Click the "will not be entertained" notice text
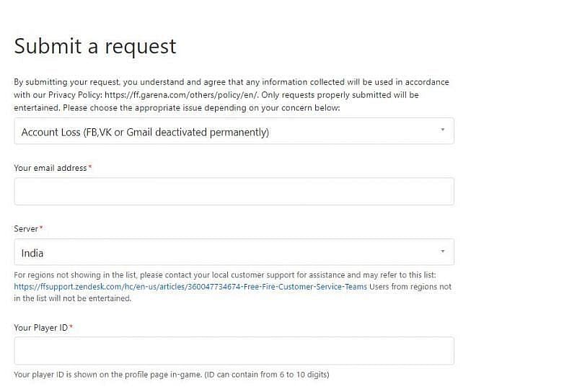 coord(72,298)
